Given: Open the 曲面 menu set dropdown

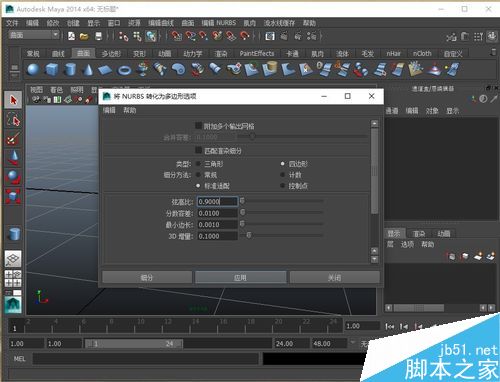Looking at the screenshot, I should pos(34,35).
